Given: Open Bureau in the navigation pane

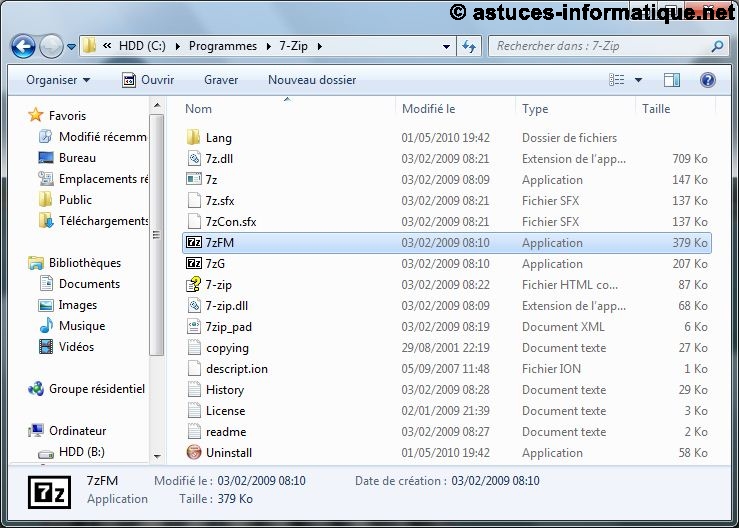Looking at the screenshot, I should [x=67, y=157].
